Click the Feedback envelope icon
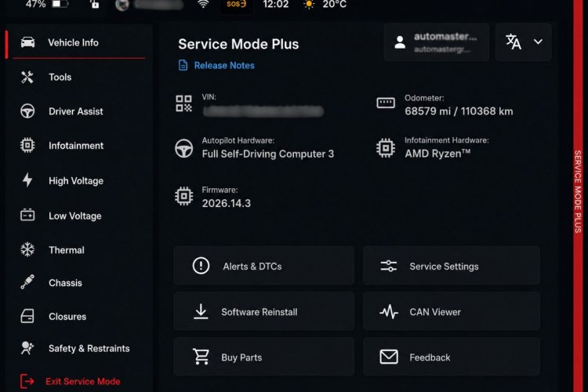 coord(389,357)
